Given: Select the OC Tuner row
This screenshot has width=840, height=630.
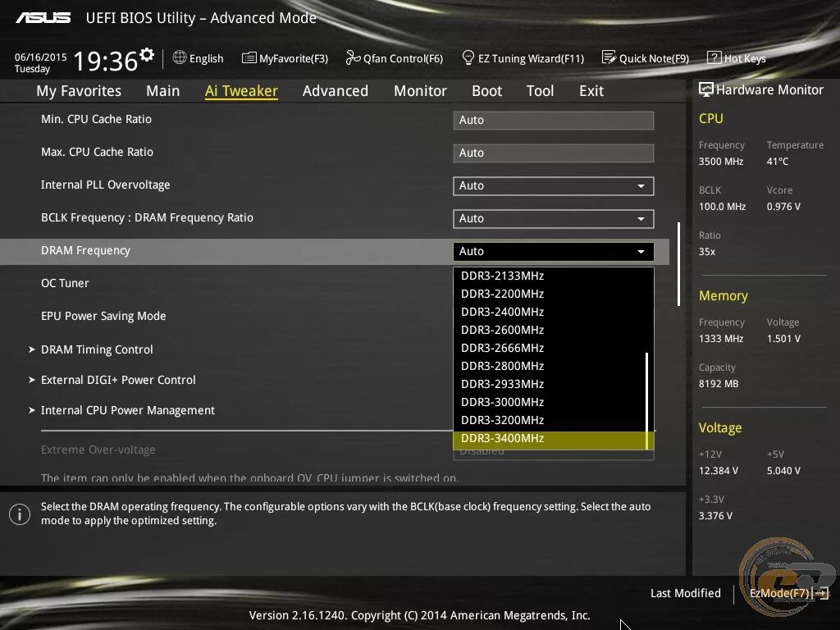Looking at the screenshot, I should coord(65,283).
